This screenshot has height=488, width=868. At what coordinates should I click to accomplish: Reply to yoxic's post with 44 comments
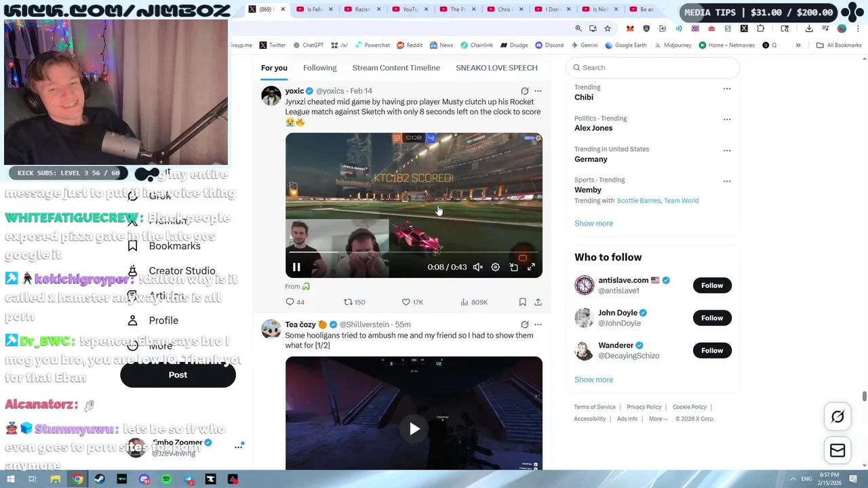tap(295, 302)
